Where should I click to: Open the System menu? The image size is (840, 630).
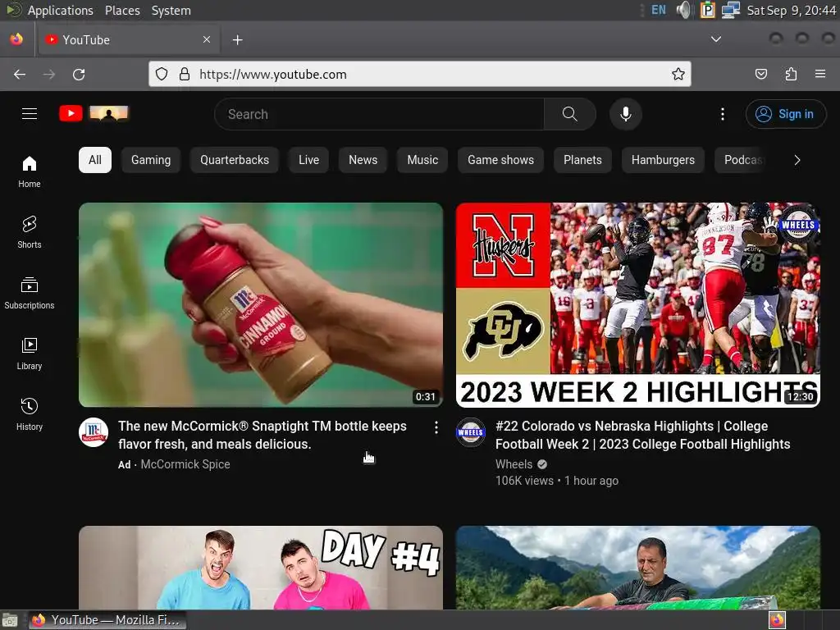coord(171,10)
